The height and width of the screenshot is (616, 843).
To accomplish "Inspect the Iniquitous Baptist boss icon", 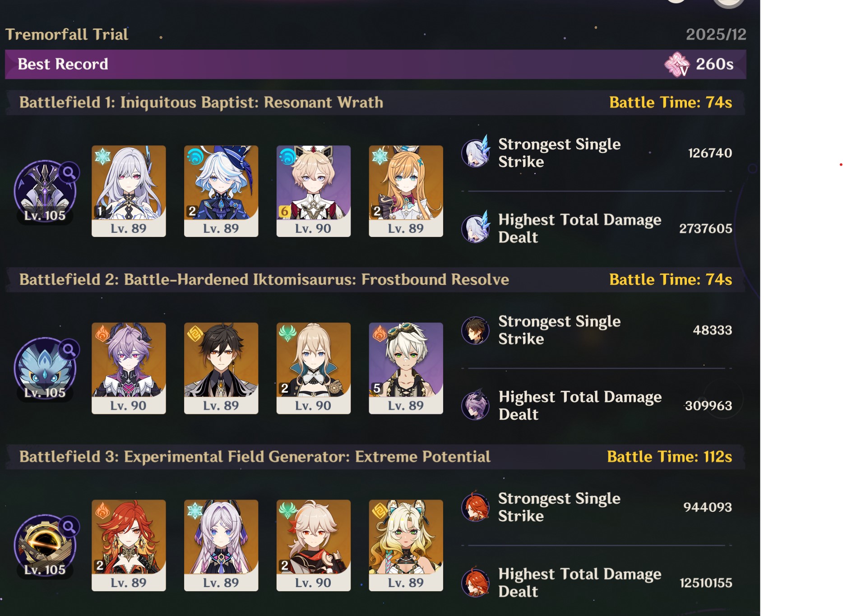I will pos(45,191).
